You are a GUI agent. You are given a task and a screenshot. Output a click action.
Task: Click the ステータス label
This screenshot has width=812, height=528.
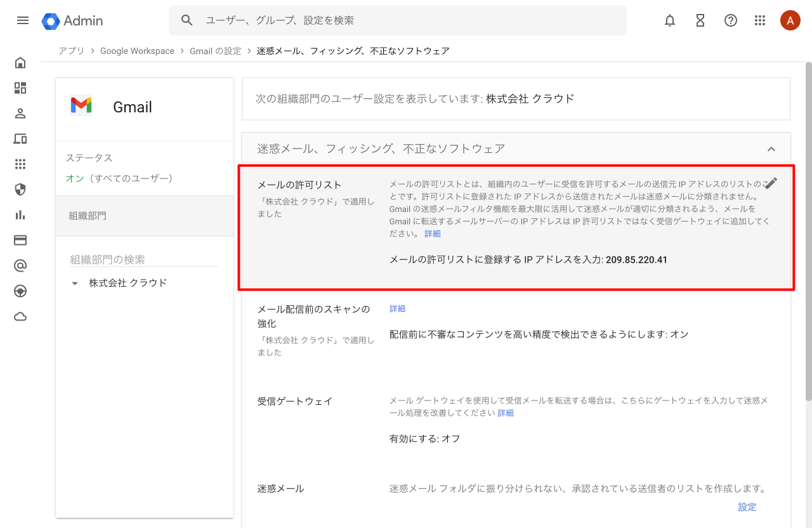click(89, 158)
